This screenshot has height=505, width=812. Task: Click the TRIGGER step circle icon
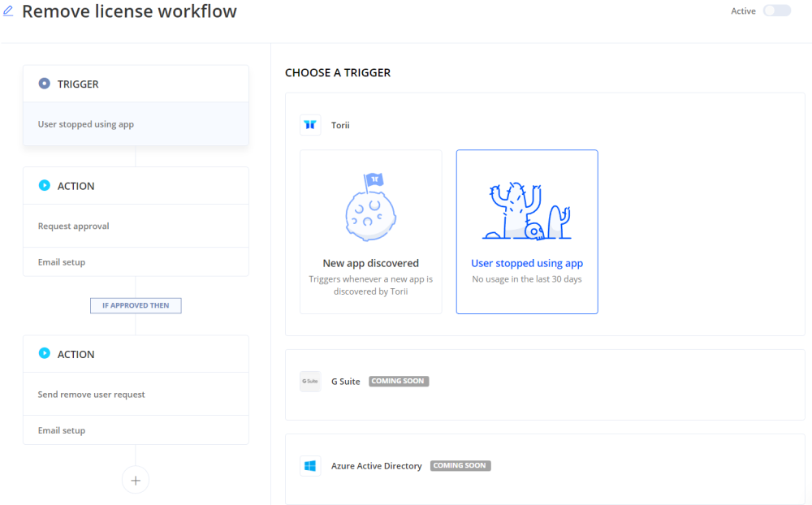coord(45,84)
